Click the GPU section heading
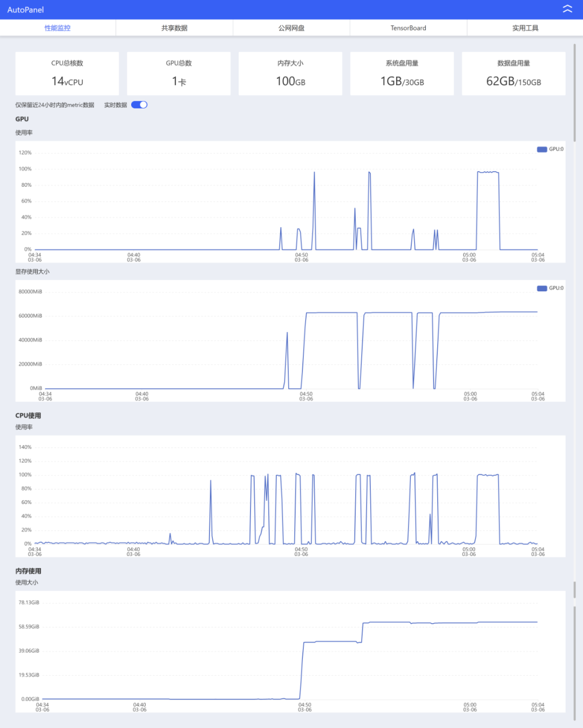This screenshot has height=728, width=583. (x=22, y=119)
